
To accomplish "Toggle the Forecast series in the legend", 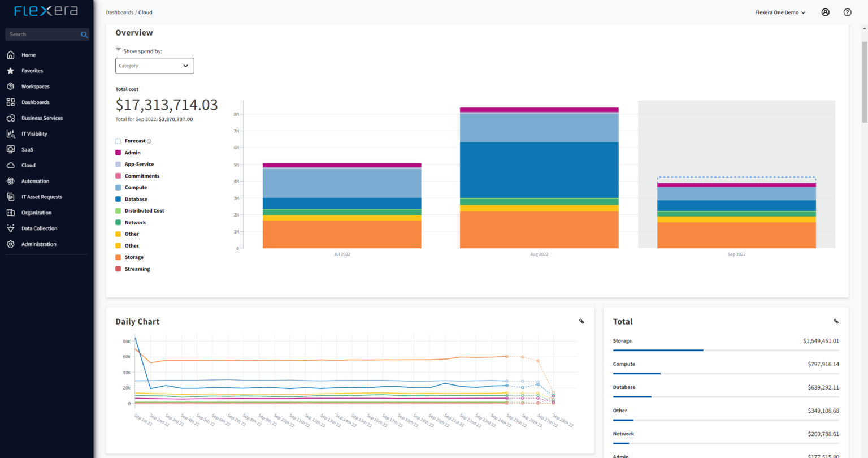I will [x=134, y=141].
